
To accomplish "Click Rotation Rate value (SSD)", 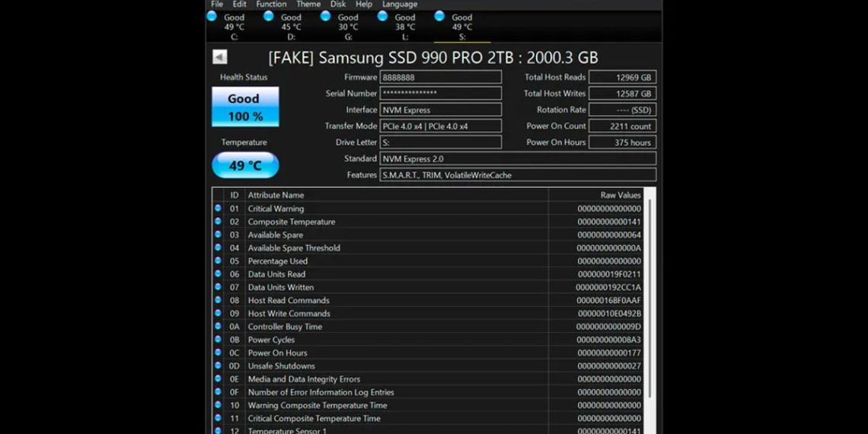I will pos(623,110).
